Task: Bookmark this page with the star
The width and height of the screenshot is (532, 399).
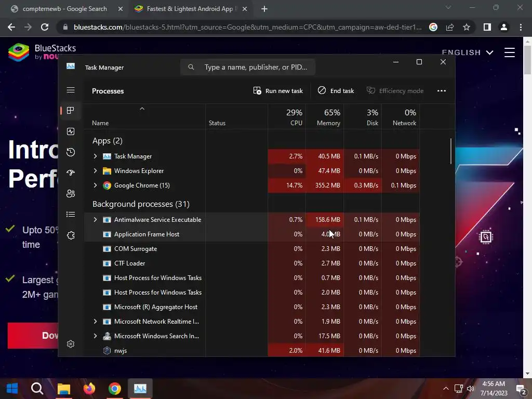Action: coord(467,27)
